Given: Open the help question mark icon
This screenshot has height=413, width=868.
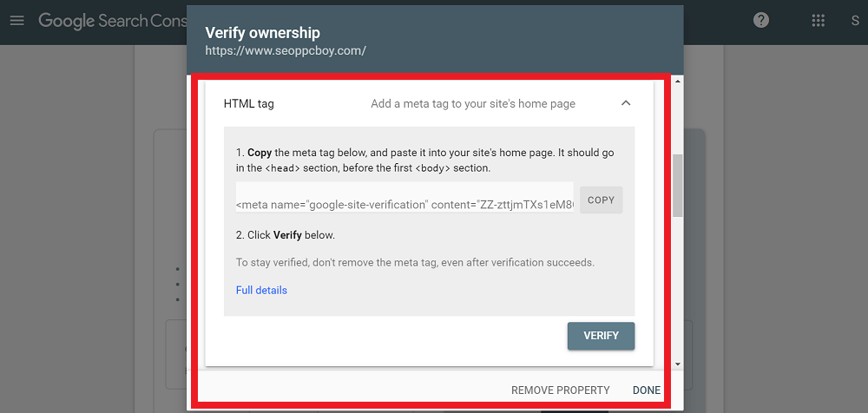Looking at the screenshot, I should click(x=761, y=21).
